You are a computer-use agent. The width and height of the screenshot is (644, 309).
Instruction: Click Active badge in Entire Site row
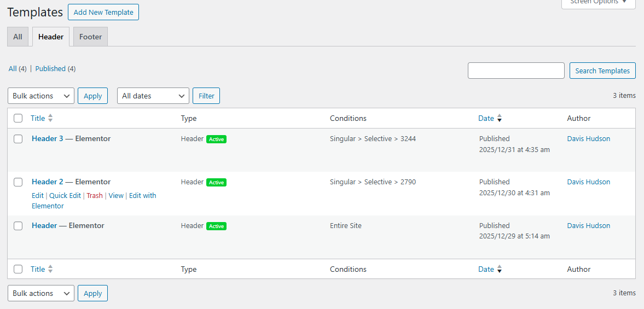tap(217, 226)
